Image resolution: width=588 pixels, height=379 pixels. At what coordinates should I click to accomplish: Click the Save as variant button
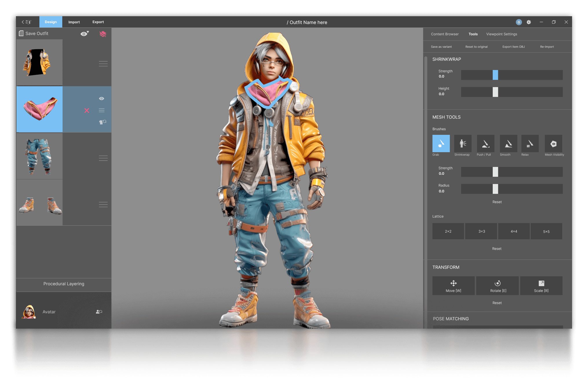441,46
